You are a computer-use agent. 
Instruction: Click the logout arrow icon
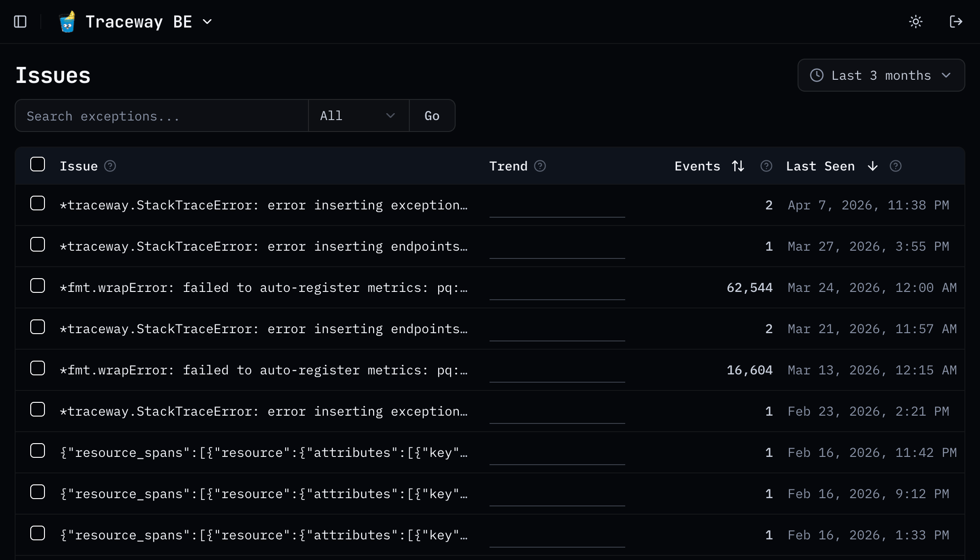point(956,22)
